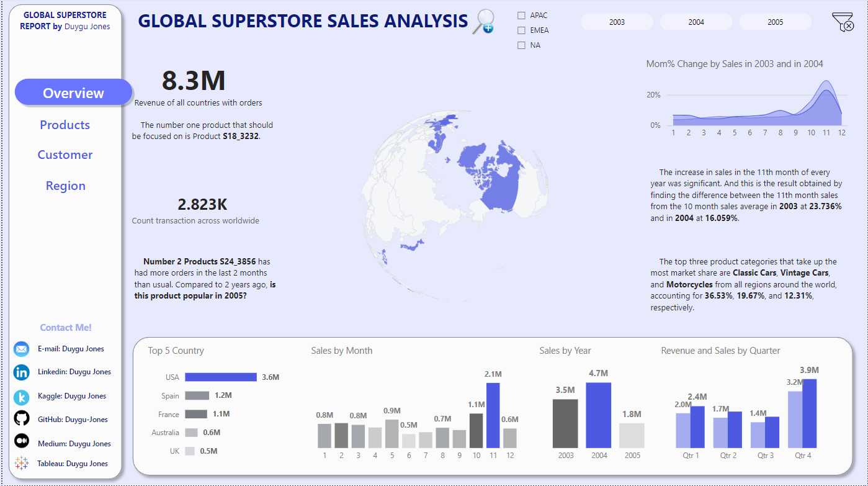
Task: Click the France bar in Top 5 Country
Action: click(x=195, y=414)
